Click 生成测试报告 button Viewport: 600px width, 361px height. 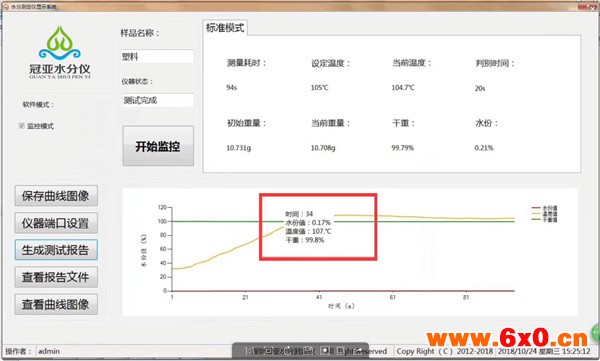coord(56,250)
